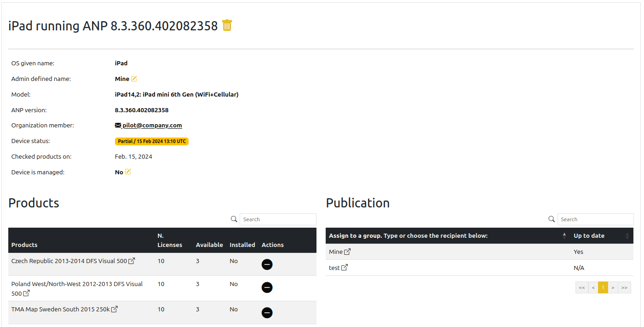Open the Mine group external link icon

point(347,252)
